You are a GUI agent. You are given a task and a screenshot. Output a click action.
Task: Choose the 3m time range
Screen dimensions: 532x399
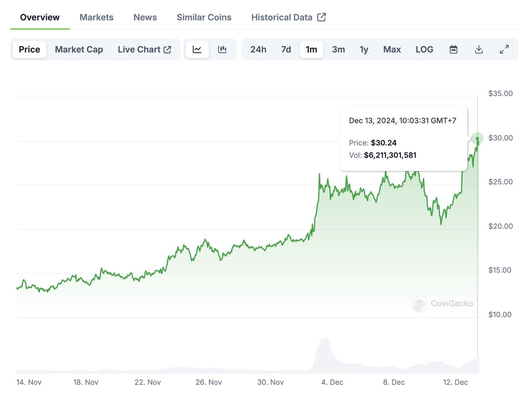tap(338, 49)
